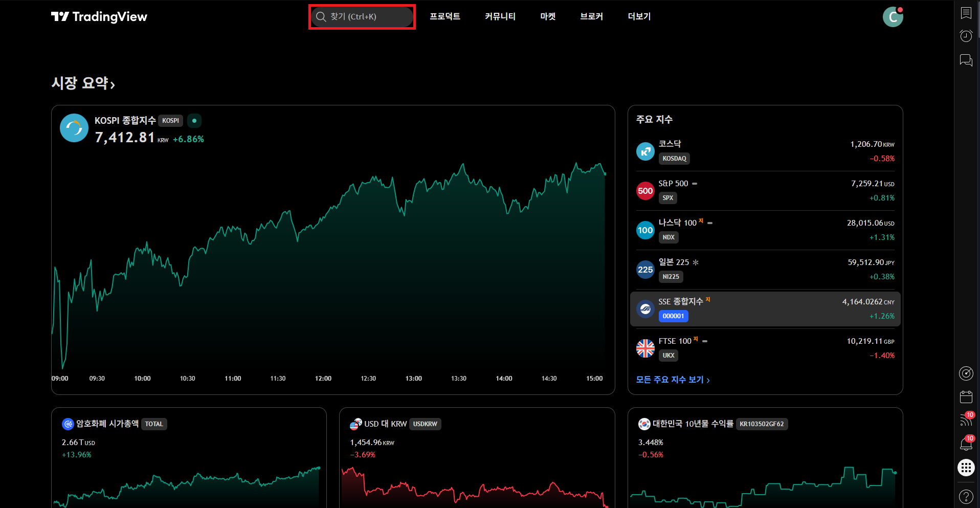Image resolution: width=980 pixels, height=508 pixels.
Task: Click the KOSPI ticker tag
Action: 170,121
